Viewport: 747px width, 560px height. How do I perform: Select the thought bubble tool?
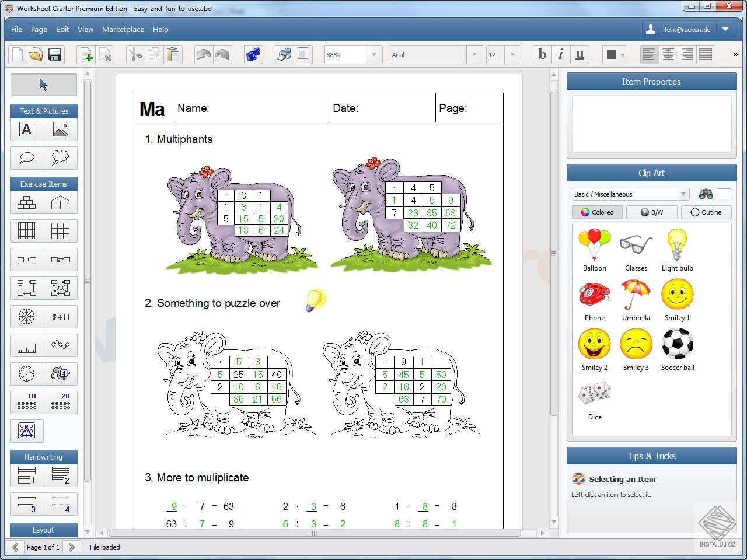[x=61, y=157]
